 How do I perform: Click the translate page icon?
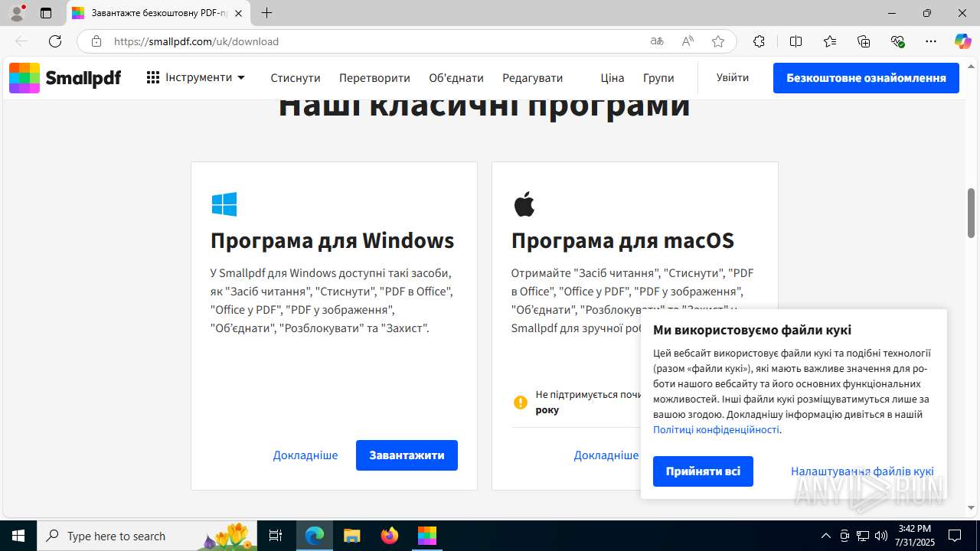(x=657, y=41)
